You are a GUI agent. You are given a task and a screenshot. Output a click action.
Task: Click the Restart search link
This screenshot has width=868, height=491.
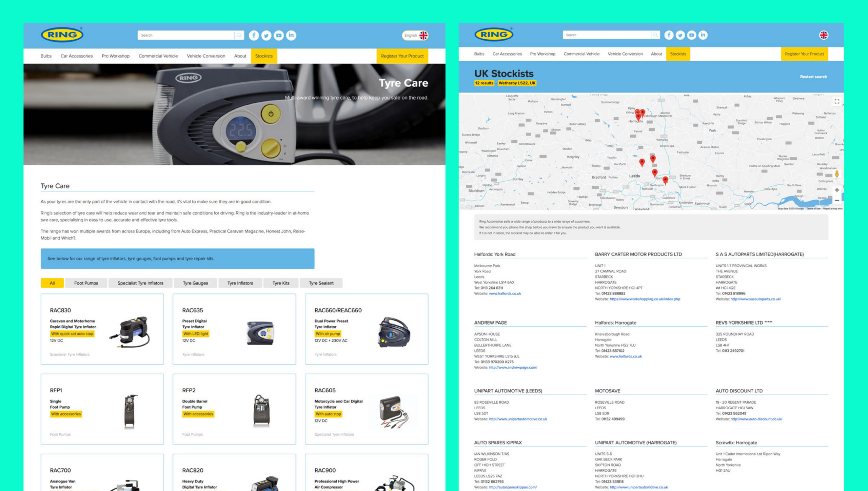coord(813,77)
